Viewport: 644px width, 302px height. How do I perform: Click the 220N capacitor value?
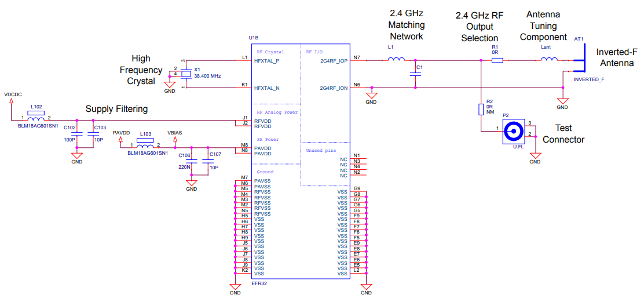tap(183, 167)
